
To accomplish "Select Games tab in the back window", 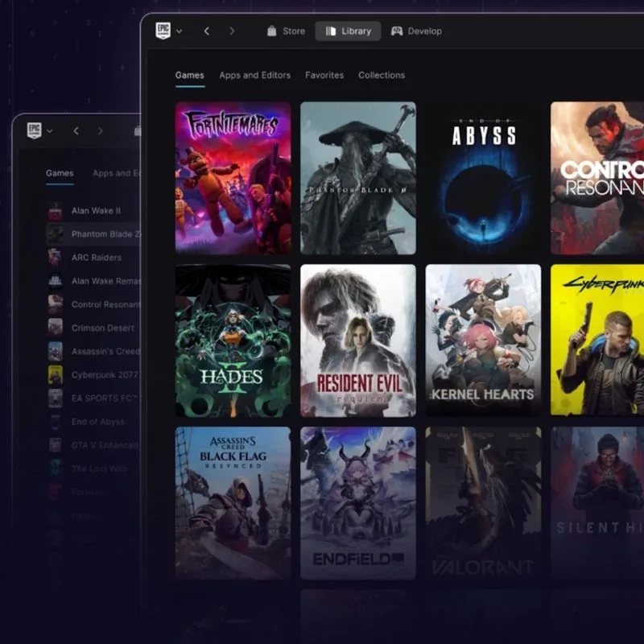I will coord(60,173).
